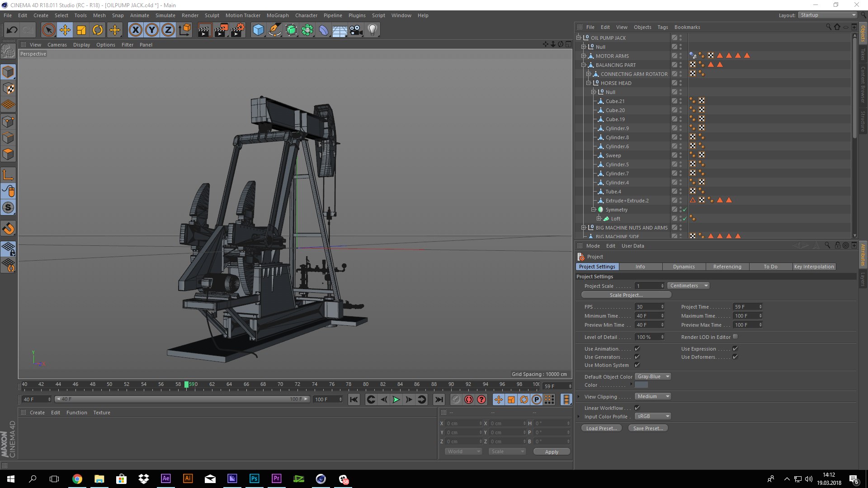
Task: Activate the Move tool
Action: (x=65, y=30)
